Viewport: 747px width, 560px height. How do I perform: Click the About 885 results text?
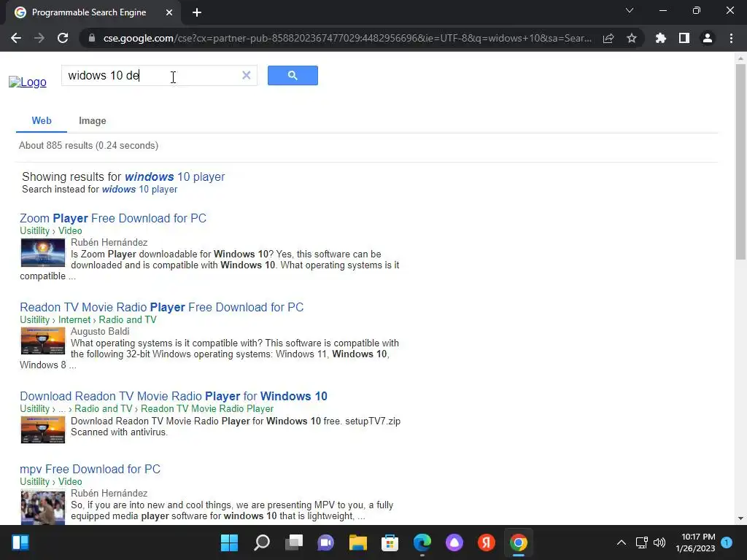(88, 146)
